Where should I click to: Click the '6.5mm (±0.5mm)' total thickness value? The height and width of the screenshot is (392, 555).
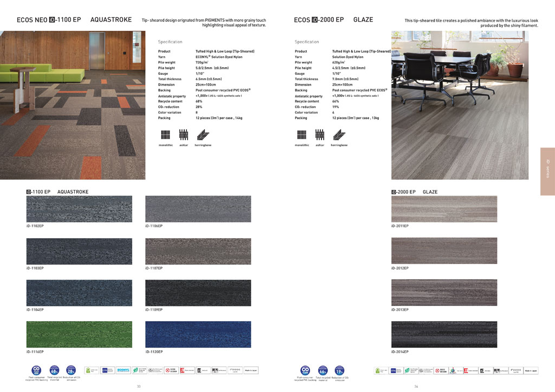[209, 79]
